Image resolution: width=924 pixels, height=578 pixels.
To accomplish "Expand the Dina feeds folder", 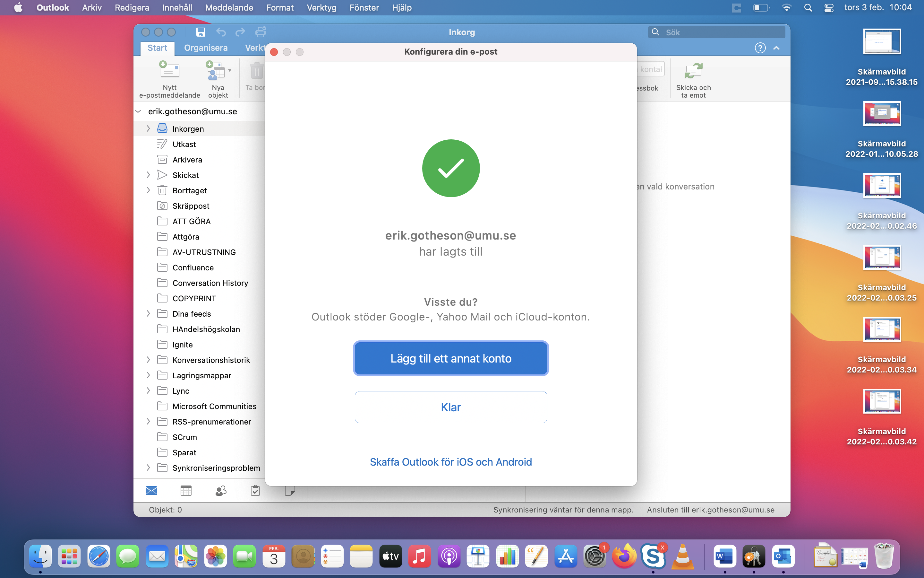I will coord(148,314).
